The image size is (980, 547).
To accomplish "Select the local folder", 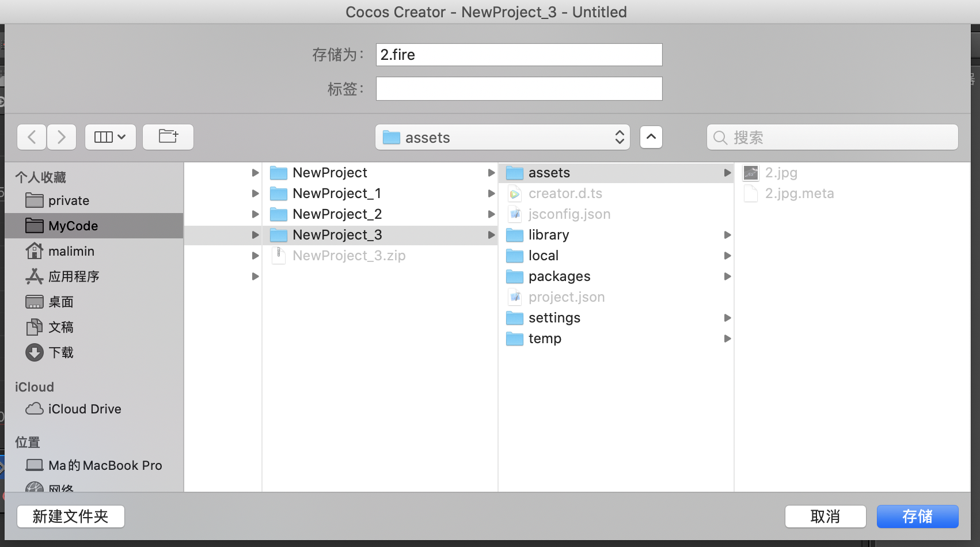I will click(616, 256).
